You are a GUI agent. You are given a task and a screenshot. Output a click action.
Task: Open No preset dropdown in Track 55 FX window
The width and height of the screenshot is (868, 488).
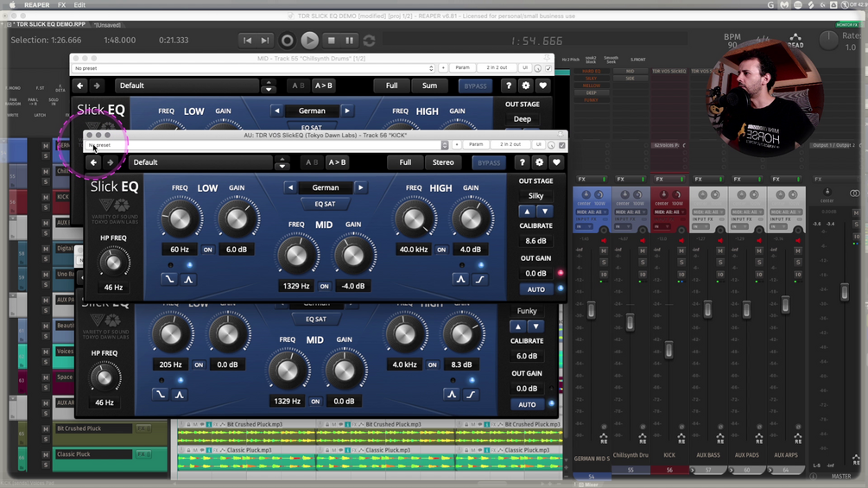253,68
